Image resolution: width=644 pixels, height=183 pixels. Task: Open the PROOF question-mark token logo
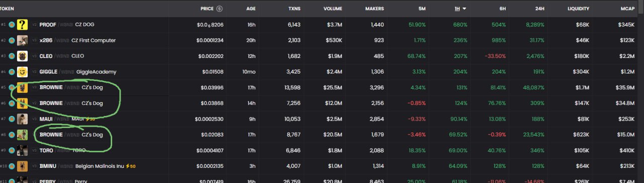pyautogui.click(x=22, y=25)
